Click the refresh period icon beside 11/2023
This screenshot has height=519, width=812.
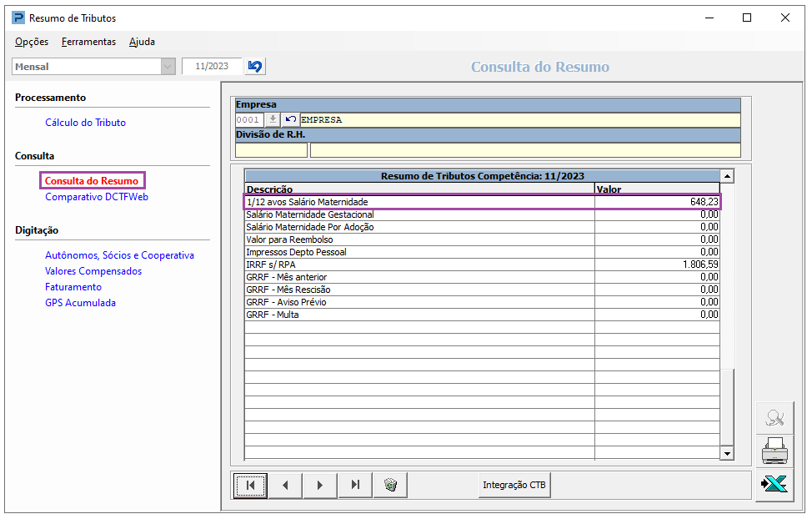(255, 67)
